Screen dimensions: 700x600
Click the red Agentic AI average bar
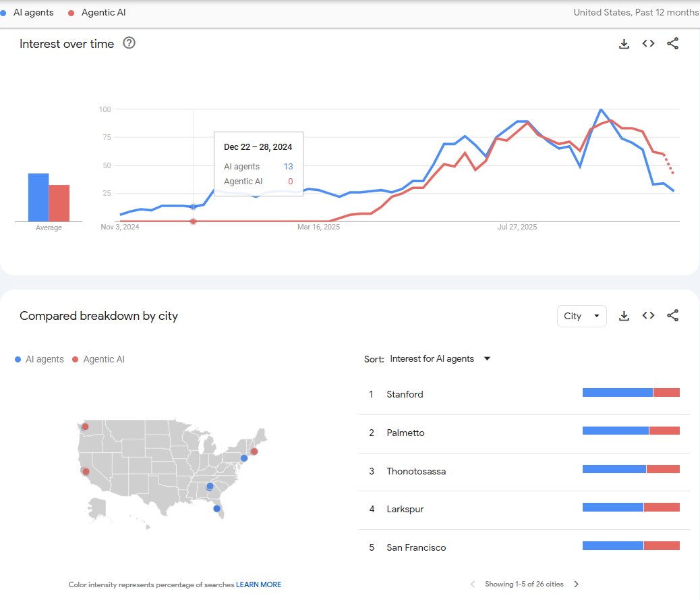tap(59, 202)
